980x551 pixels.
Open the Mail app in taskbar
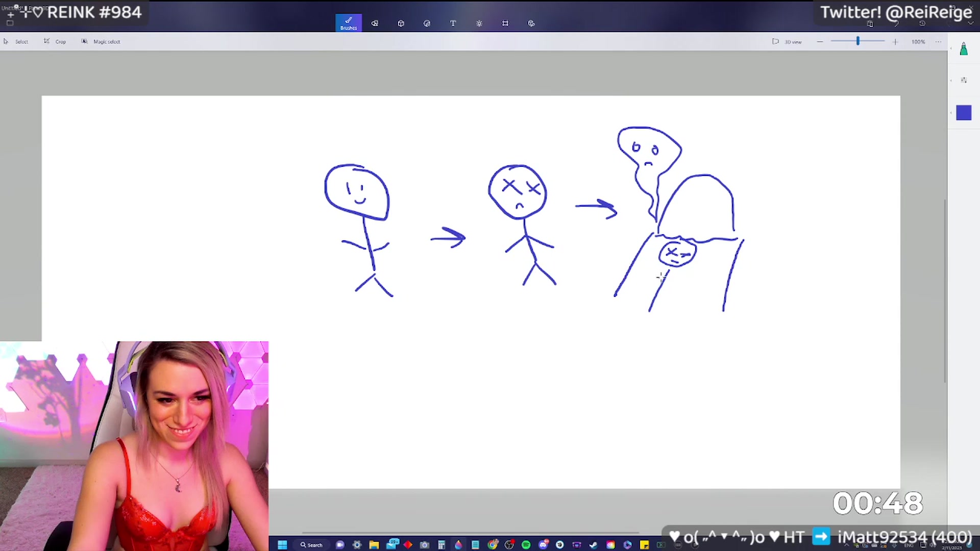coord(393,544)
